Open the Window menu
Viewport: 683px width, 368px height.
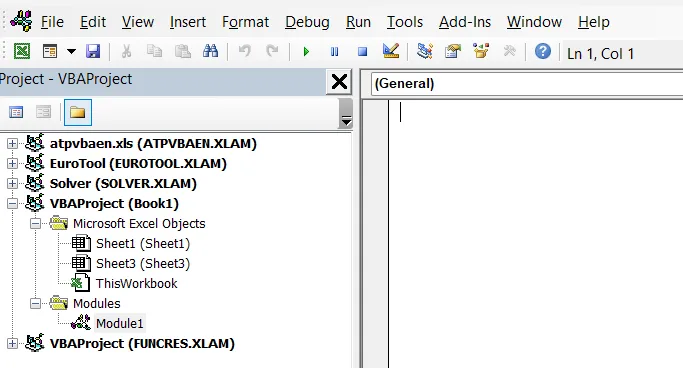point(534,22)
